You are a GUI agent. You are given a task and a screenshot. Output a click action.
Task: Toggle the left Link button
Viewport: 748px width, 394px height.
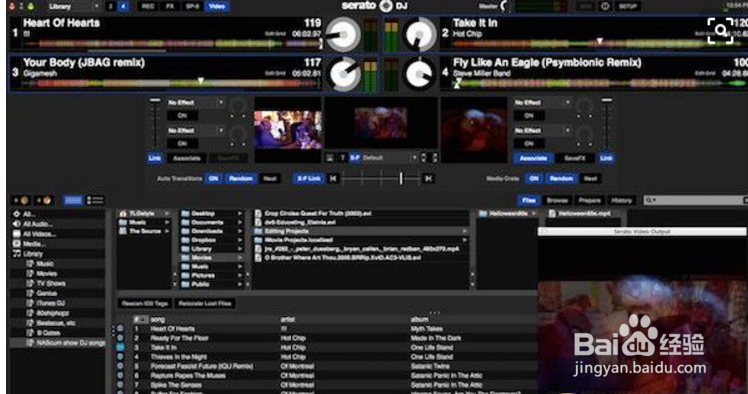(155, 158)
